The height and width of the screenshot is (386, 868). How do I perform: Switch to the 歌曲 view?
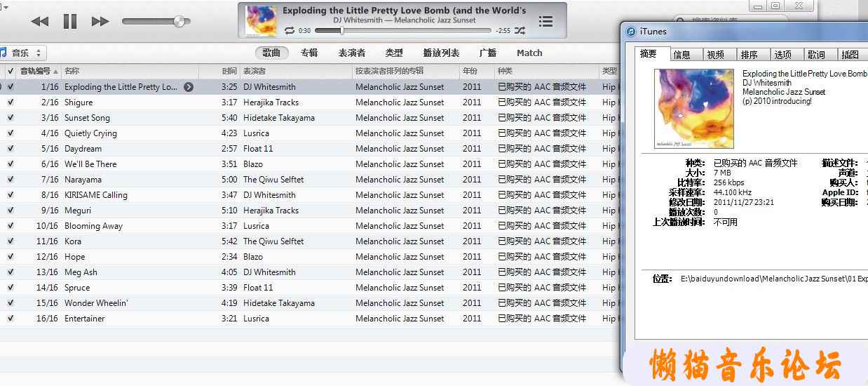click(272, 53)
